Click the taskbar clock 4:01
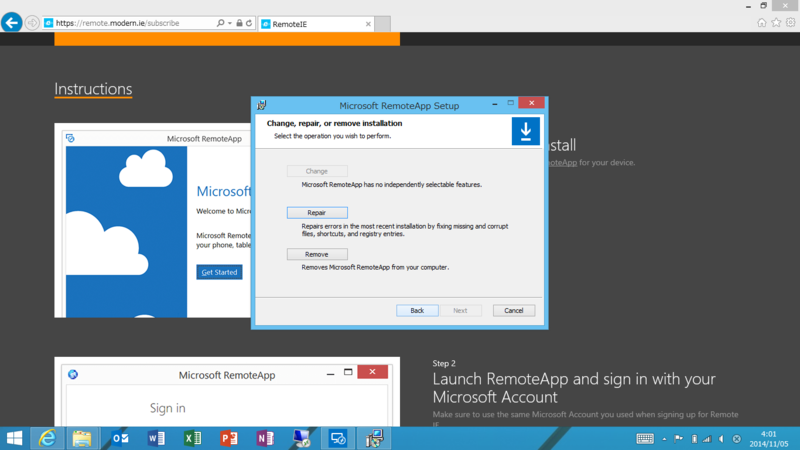Image resolution: width=800 pixels, height=450 pixels. 768,439
